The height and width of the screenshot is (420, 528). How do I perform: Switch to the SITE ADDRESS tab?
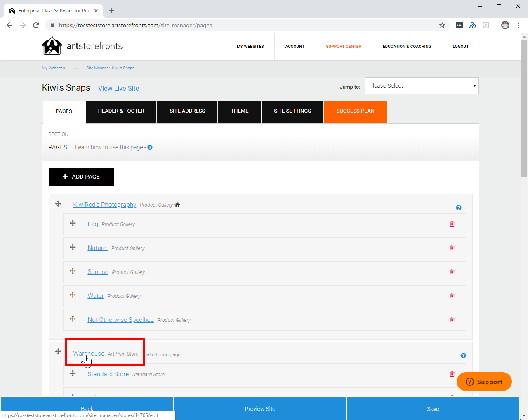click(x=187, y=111)
